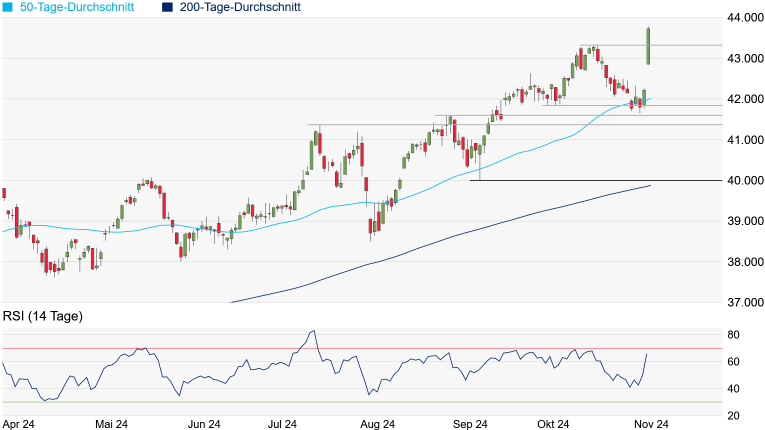Viewport: 765px width, 430px height.
Task: Click the light blue 50-Tage-Durchschnitt legend swatch
Action: point(7,8)
